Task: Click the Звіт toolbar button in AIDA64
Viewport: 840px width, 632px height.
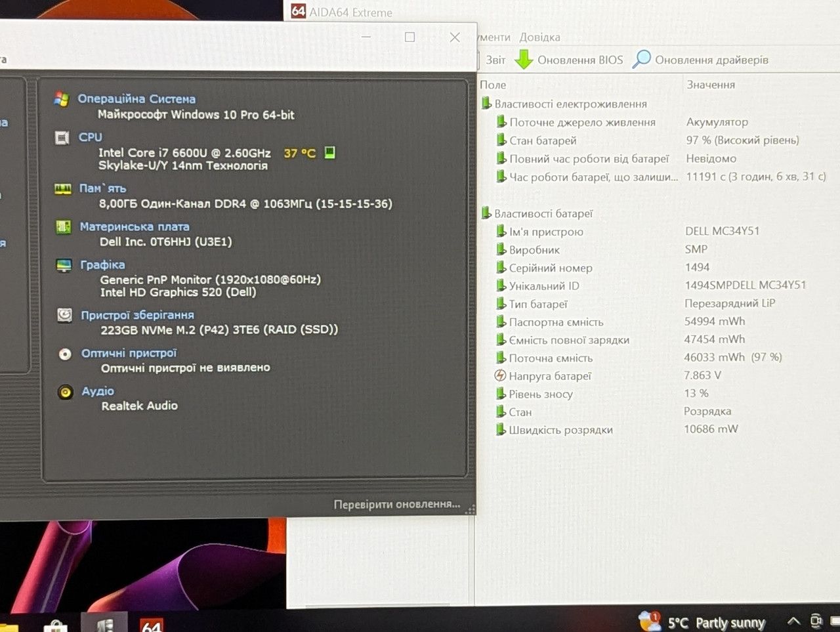Action: (x=495, y=60)
